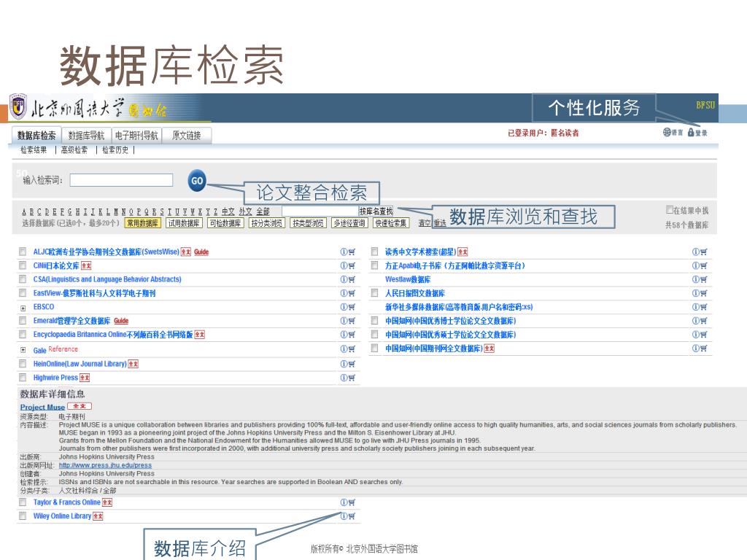747x560 pixels.
Task: Open publisher URL www.press.jhu.edu/press
Action: coord(105,465)
